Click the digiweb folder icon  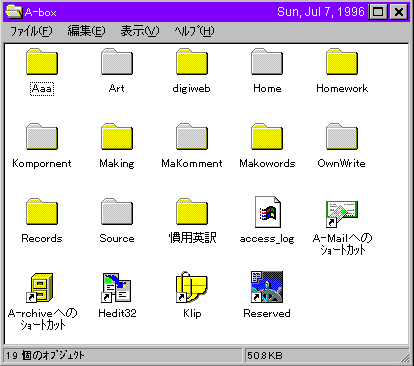tap(192, 62)
